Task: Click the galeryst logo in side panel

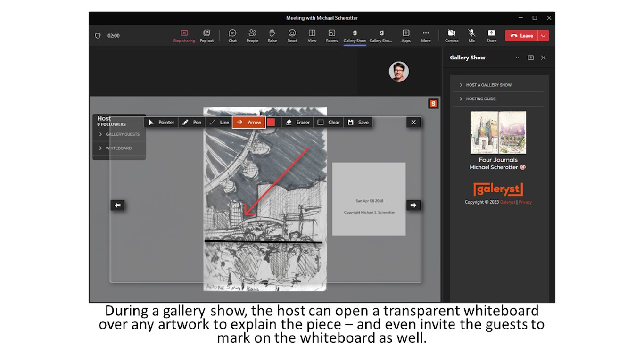Action: 498,189
